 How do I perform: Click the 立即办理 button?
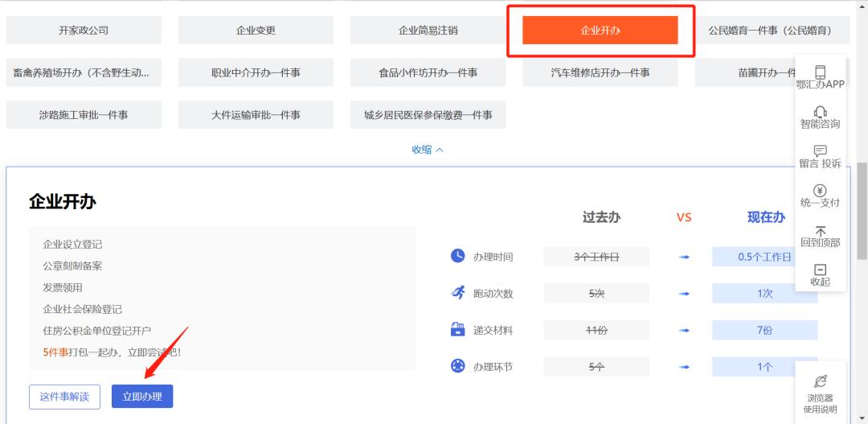coord(142,397)
